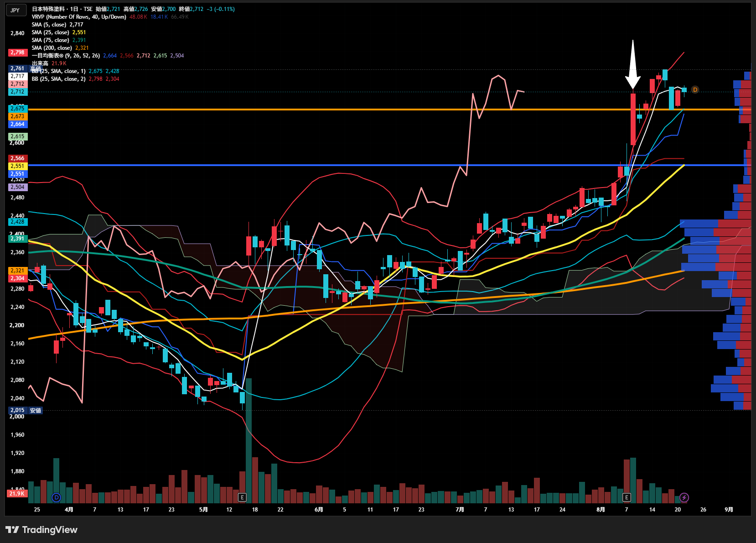Open the E earnings marker near date 18
Screen dimensions: 756x543
point(242,497)
